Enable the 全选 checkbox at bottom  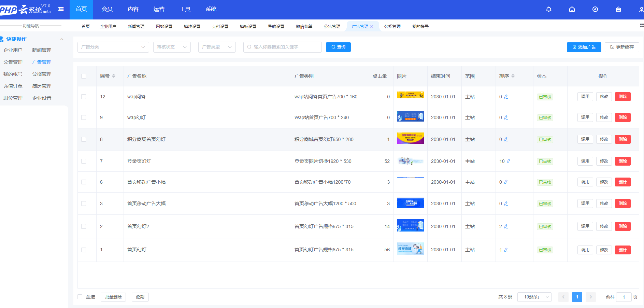pyautogui.click(x=80, y=297)
